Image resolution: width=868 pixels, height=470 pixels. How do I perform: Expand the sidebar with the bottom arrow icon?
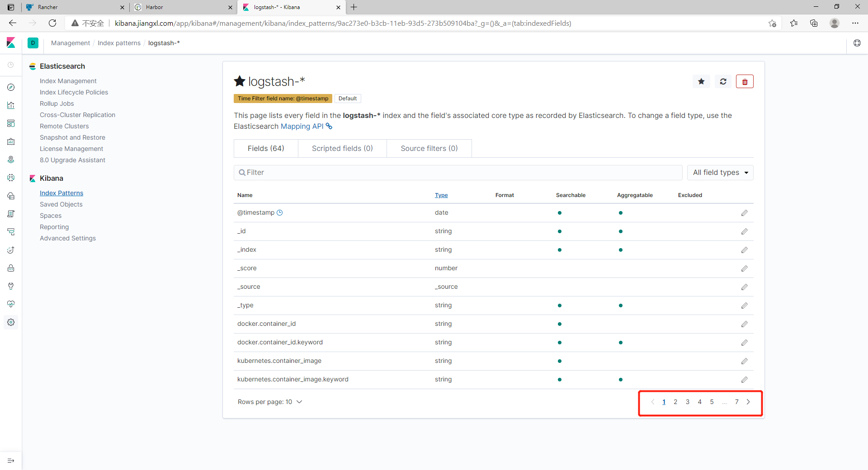point(11,461)
